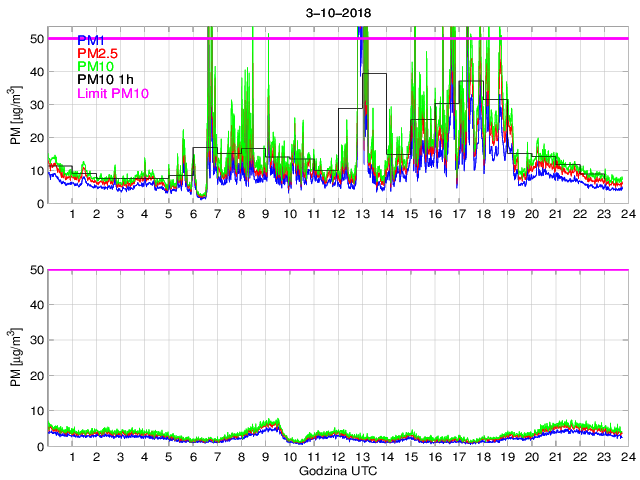
Task: Click the 40 tick on lower y-axis
Action: click(37, 305)
